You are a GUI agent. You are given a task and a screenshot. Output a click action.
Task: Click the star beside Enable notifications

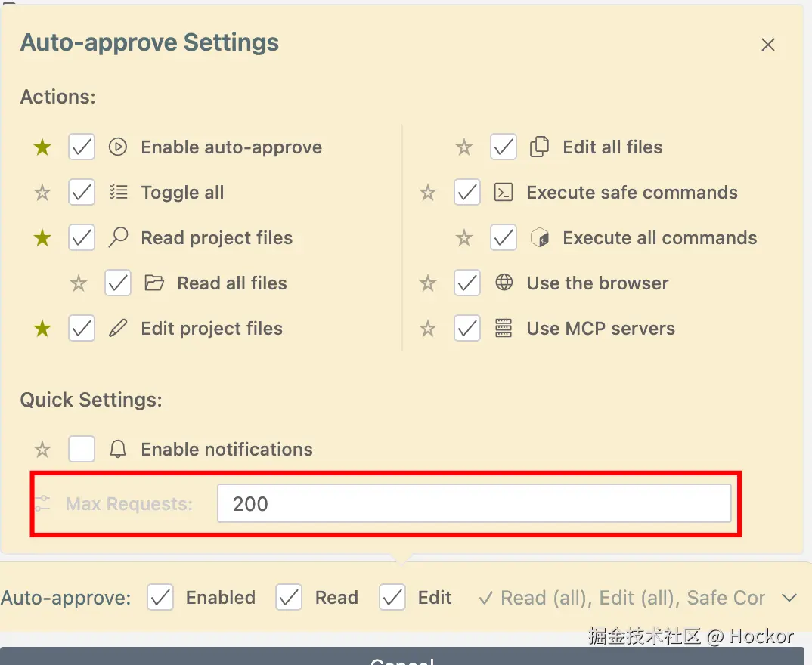[x=42, y=450]
